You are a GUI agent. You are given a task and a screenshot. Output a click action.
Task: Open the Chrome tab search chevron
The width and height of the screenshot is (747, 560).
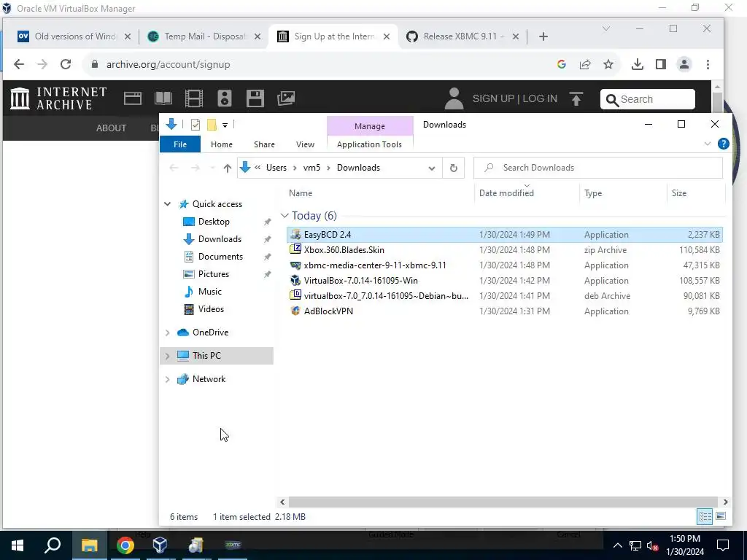(606, 28)
